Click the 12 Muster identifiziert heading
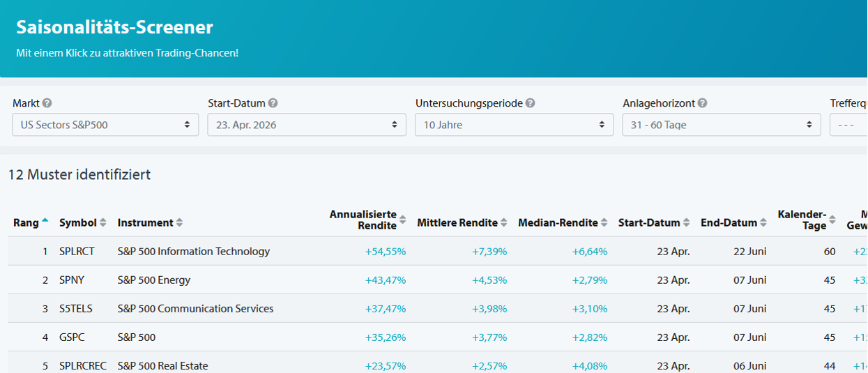The width and height of the screenshot is (868, 373). 79,174
